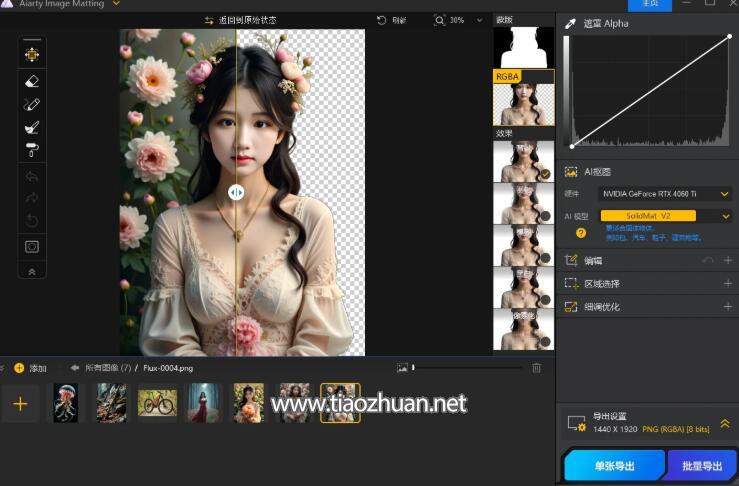Select the bicycle image thumbnail
The height and width of the screenshot is (486, 739).
click(157, 403)
